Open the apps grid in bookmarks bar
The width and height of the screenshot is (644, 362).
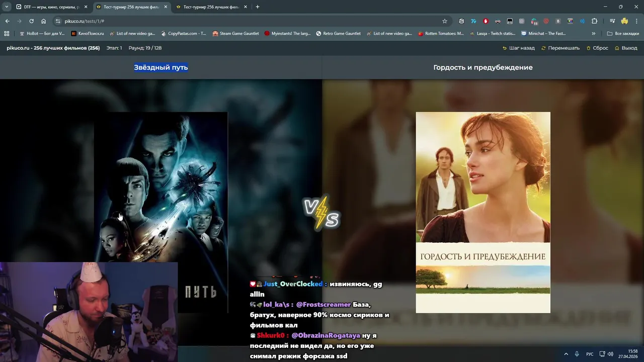tap(7, 34)
